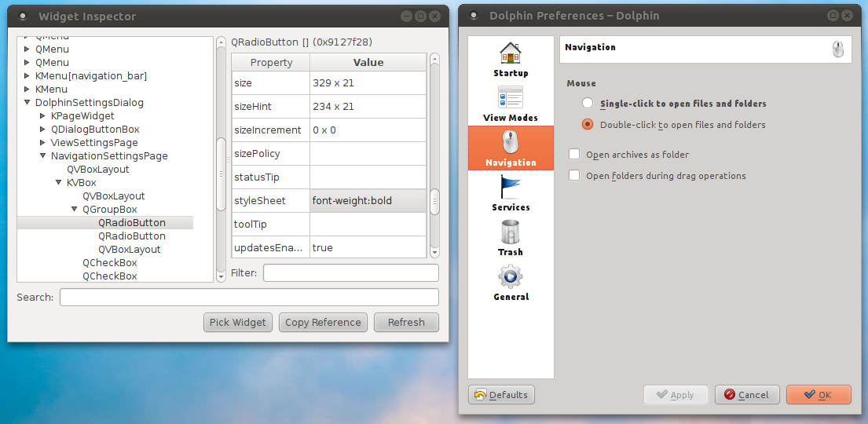Focus the Filter input field

click(x=351, y=273)
